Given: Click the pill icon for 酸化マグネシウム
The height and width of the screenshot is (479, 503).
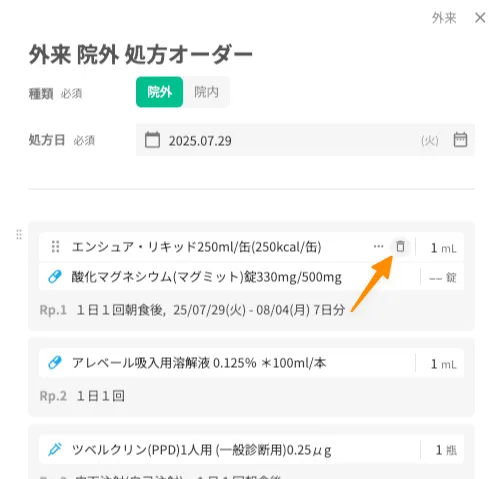Looking at the screenshot, I should pos(55,277).
